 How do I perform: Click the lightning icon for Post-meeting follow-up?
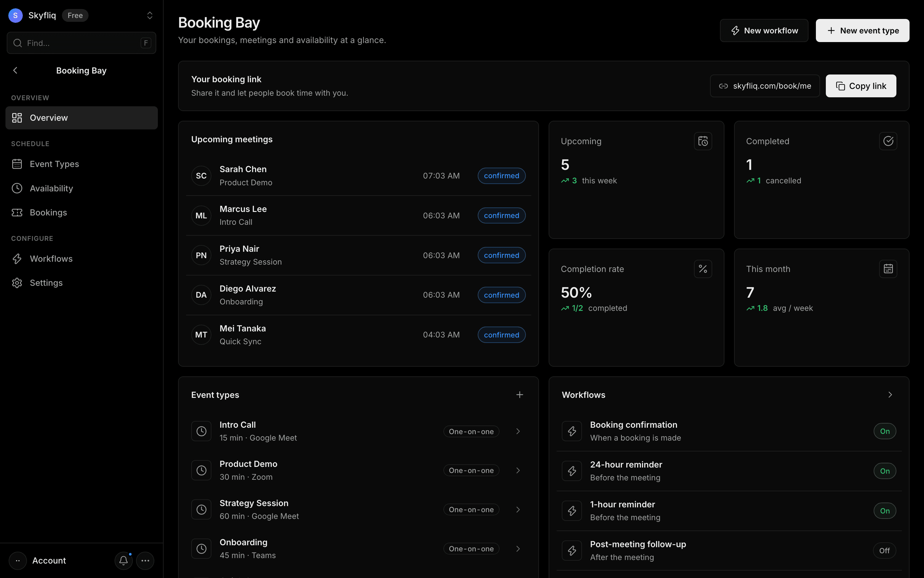pyautogui.click(x=572, y=550)
